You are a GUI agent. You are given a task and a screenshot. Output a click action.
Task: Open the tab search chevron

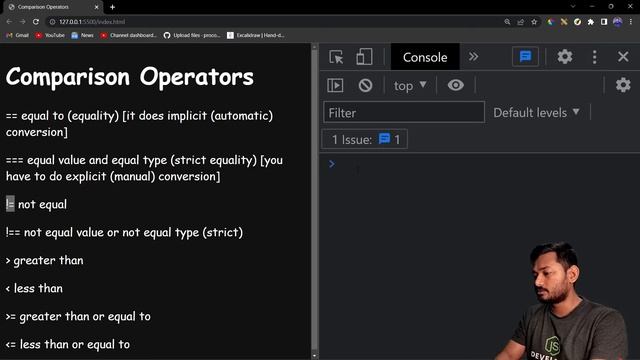pyautogui.click(x=573, y=7)
